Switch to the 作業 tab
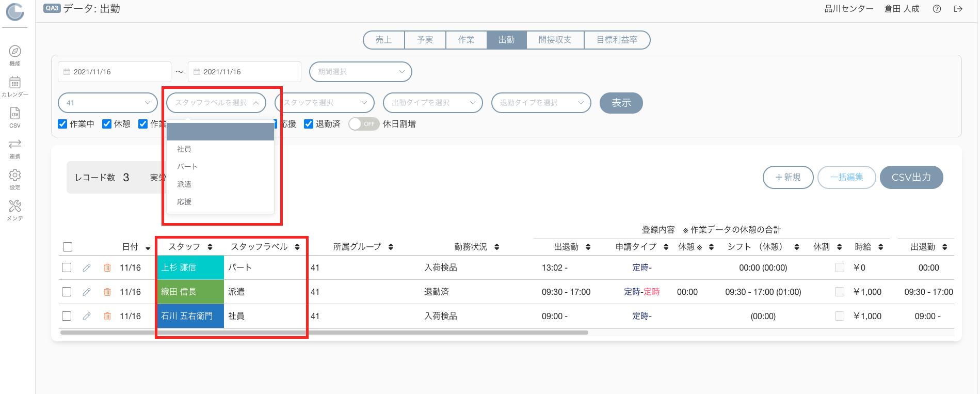The height and width of the screenshot is (394, 980). click(x=466, y=40)
